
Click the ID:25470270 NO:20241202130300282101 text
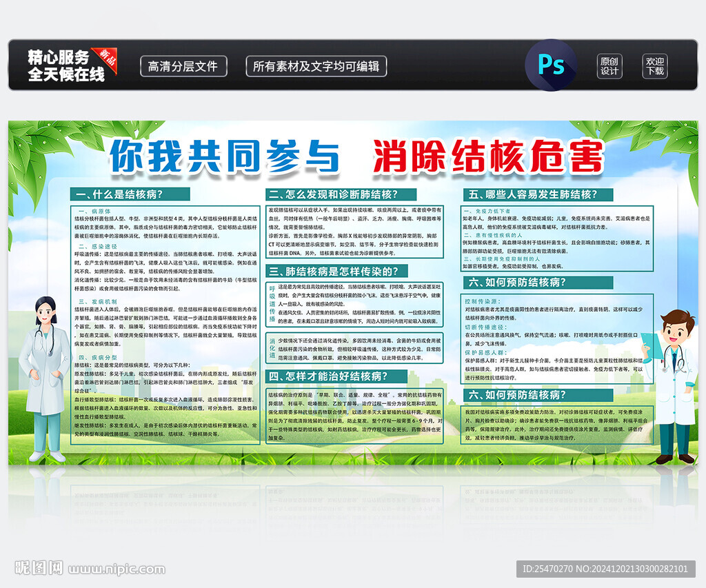point(605,569)
